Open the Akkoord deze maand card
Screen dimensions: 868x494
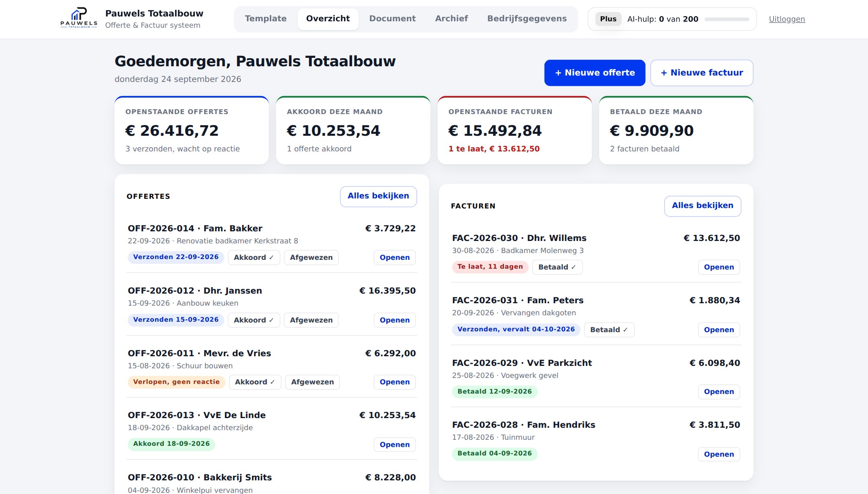(353, 130)
